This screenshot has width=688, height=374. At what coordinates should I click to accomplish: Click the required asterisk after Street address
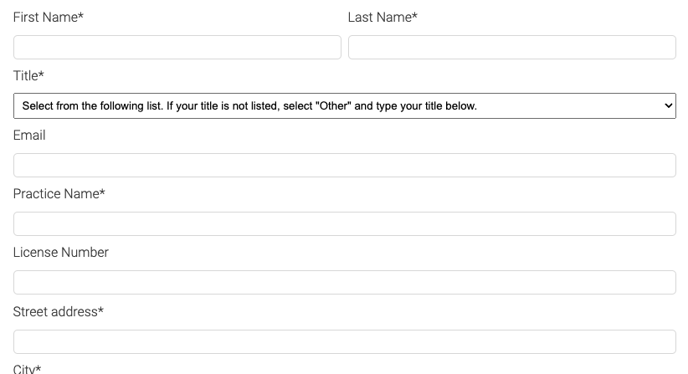coord(100,309)
